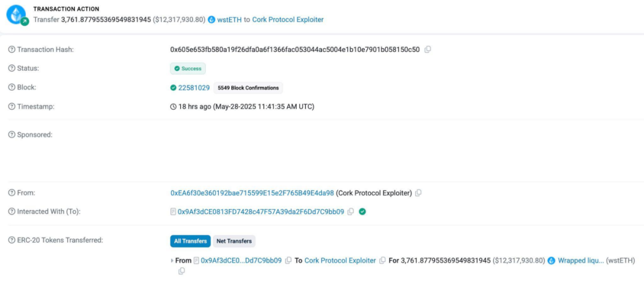Copy the From address icon
This screenshot has height=281, width=644.
418,193
